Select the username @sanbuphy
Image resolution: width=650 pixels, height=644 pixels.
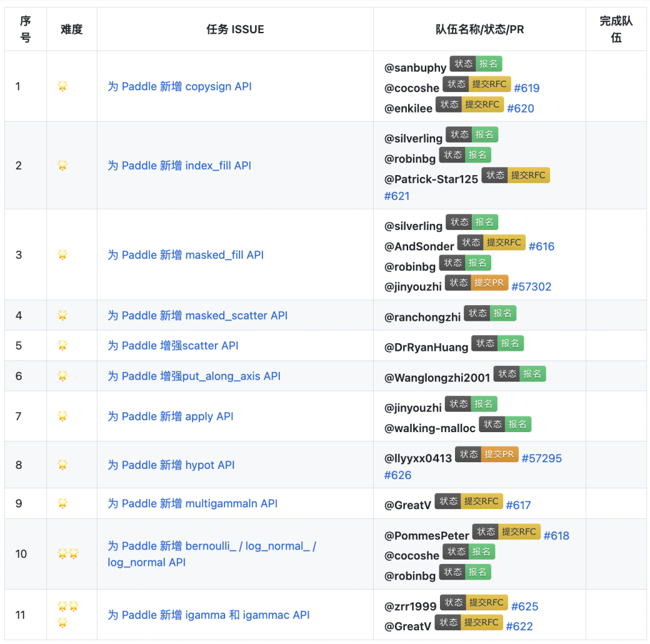pos(415,67)
